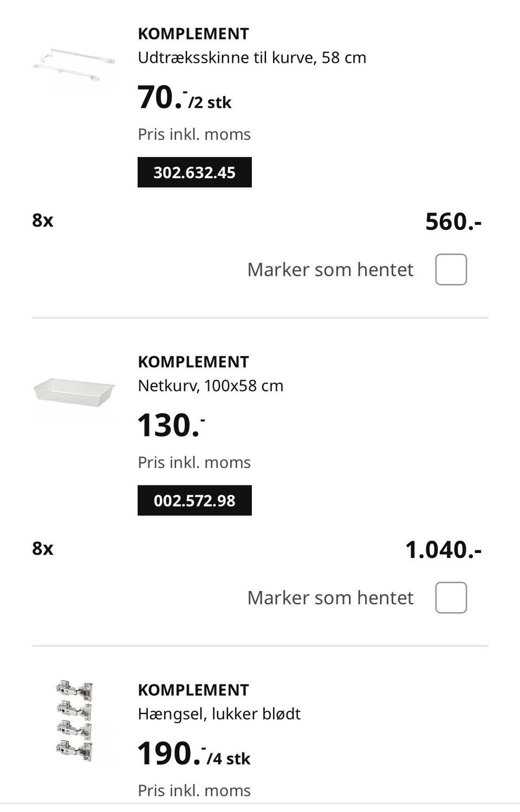The width and height of the screenshot is (520, 812).
Task: Click KOMPLEMENT heading above Udtræksskinne
Action: click(x=193, y=34)
